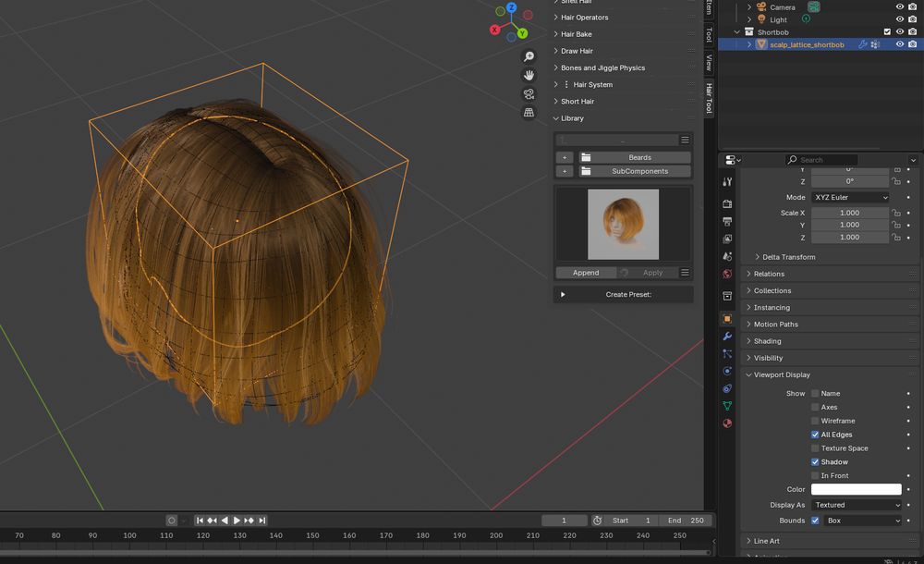Click the plus button beside Beards
Viewport: 924px width, 564px height.
(565, 157)
